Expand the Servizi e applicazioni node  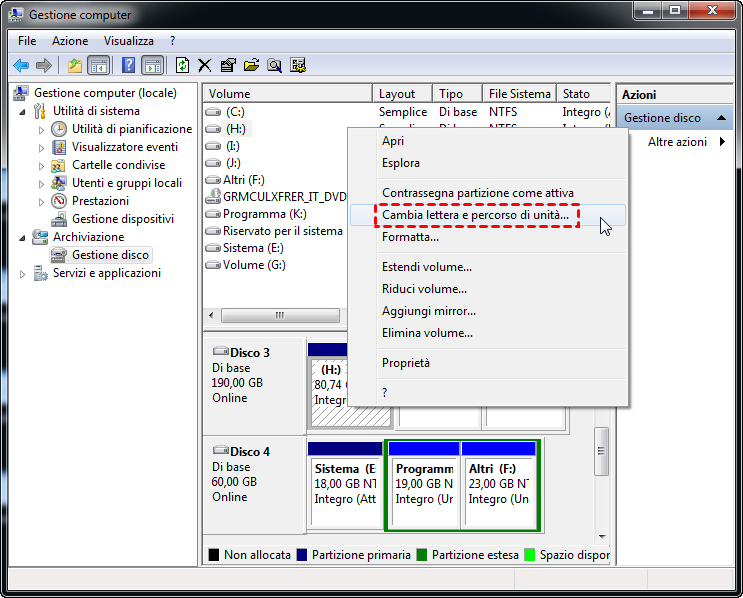tap(22, 274)
